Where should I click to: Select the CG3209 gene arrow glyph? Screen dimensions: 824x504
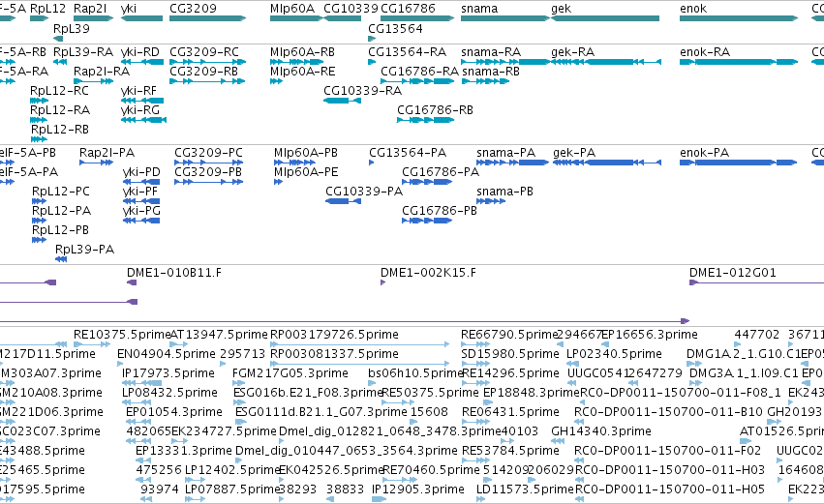(207, 18)
